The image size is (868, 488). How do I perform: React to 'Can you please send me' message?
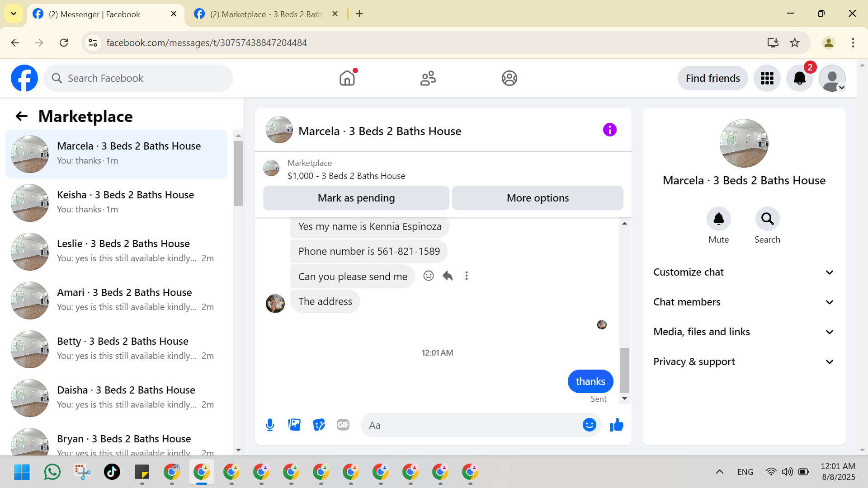click(x=428, y=276)
